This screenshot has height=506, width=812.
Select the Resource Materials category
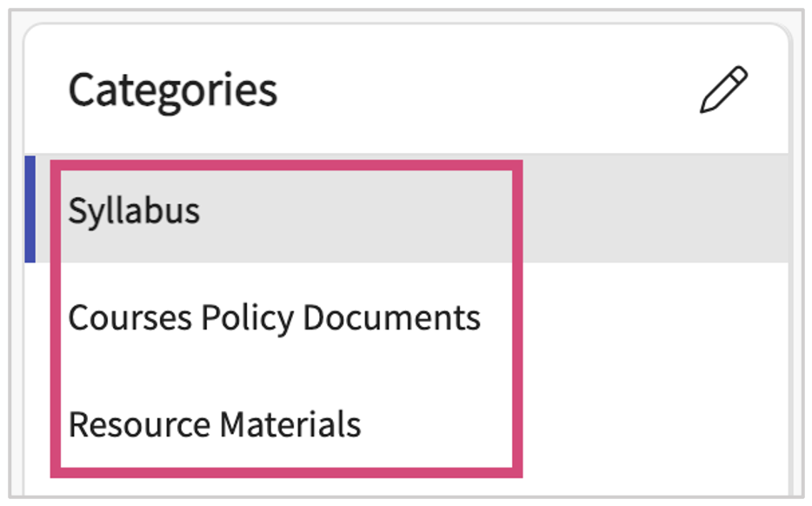point(215,425)
